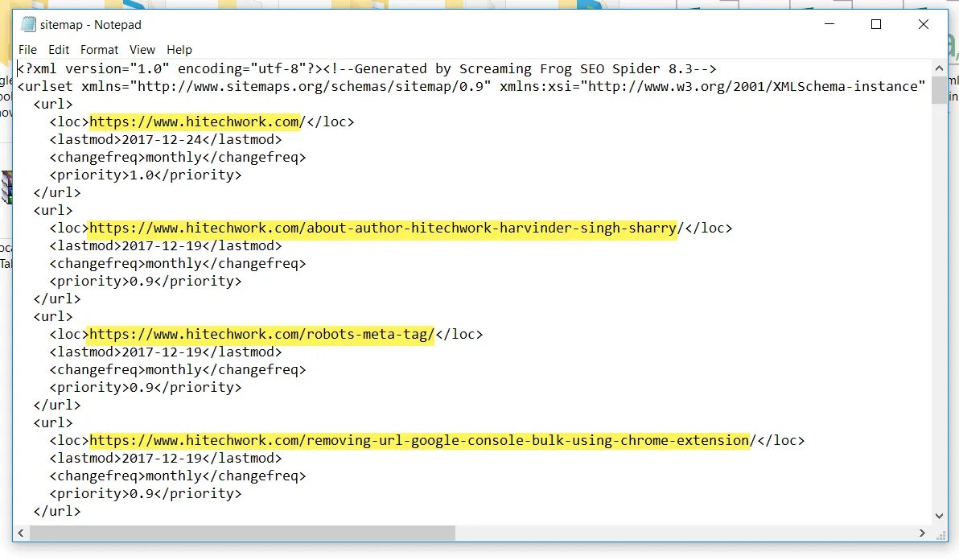Click the horizontal scrollbar thumb
The image size is (959, 560).
[242, 533]
